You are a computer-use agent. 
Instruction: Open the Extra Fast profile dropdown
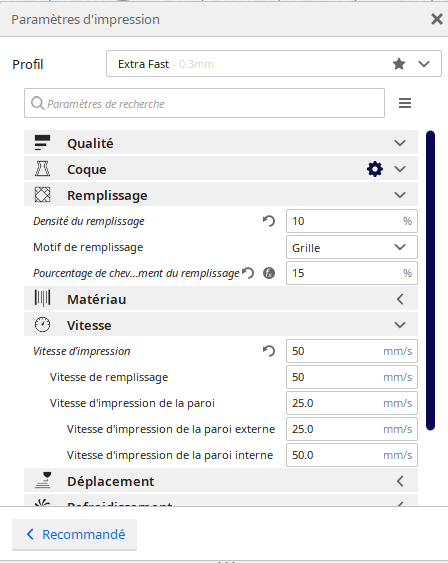[x=274, y=64]
